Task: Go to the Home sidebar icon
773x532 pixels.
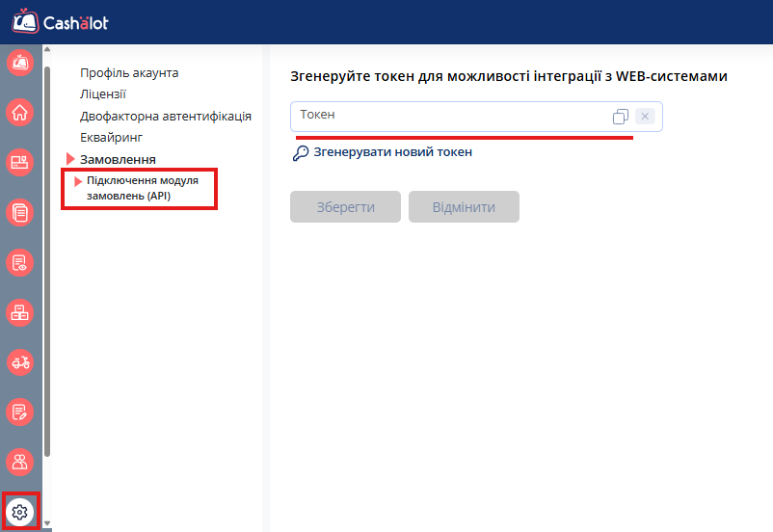Action: pyautogui.click(x=19, y=113)
